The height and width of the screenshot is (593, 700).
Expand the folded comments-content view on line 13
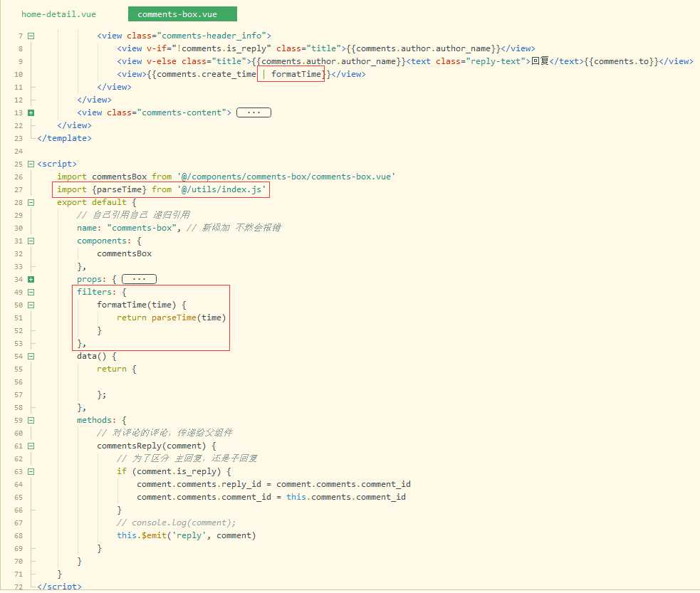click(31, 113)
